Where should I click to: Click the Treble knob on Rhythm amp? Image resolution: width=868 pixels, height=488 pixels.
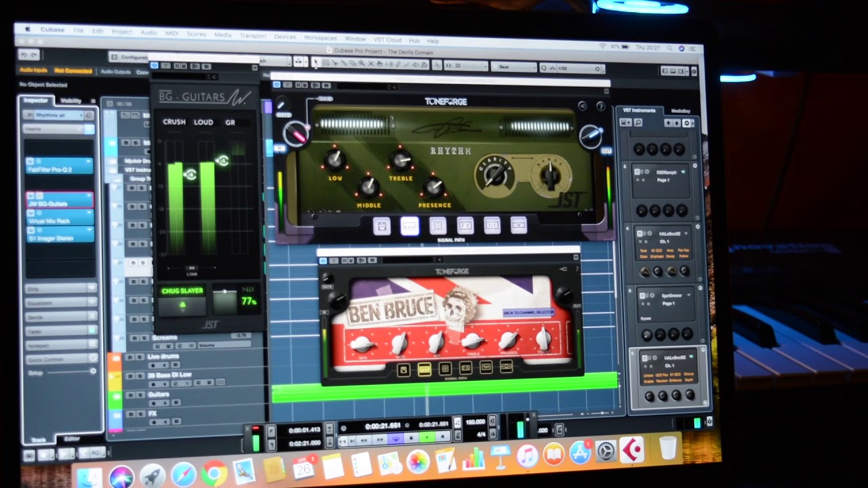point(401,160)
